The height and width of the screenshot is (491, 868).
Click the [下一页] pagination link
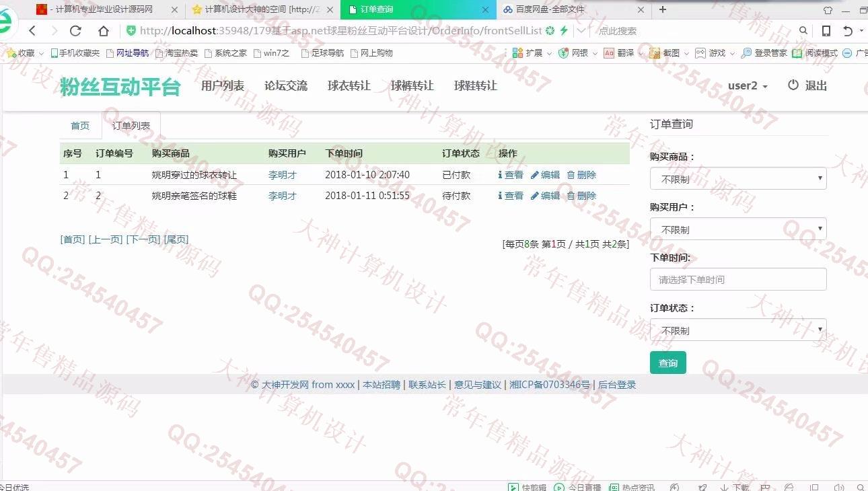(143, 239)
